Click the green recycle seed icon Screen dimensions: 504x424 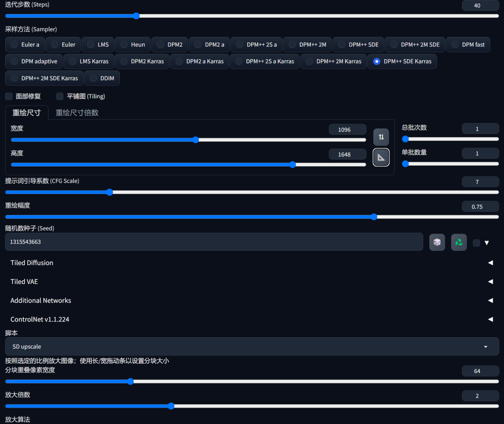(x=459, y=242)
